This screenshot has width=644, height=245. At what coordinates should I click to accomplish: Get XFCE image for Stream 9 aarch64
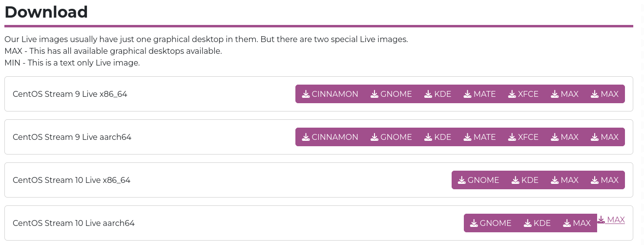(523, 137)
